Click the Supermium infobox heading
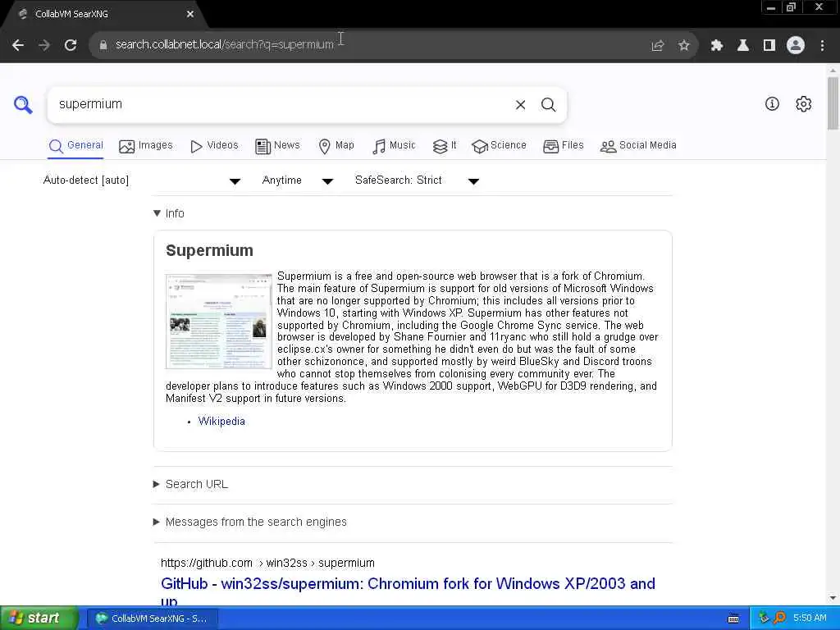The image size is (840, 630). tap(209, 251)
